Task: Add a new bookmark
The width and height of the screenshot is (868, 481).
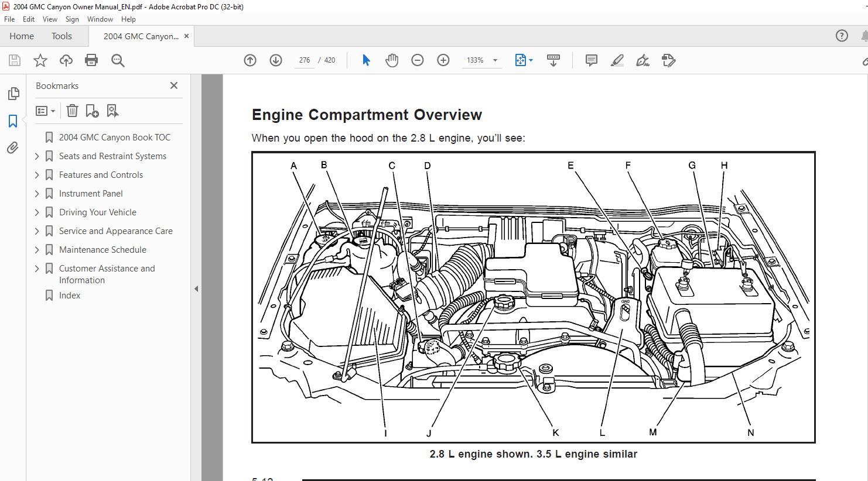Action: click(x=92, y=111)
